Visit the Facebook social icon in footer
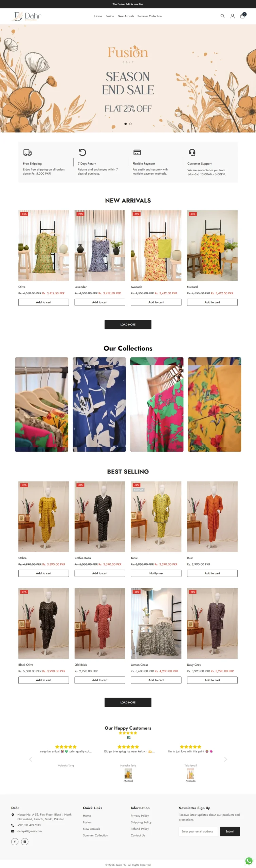Image resolution: width=256 pixels, height=868 pixels. point(15,841)
